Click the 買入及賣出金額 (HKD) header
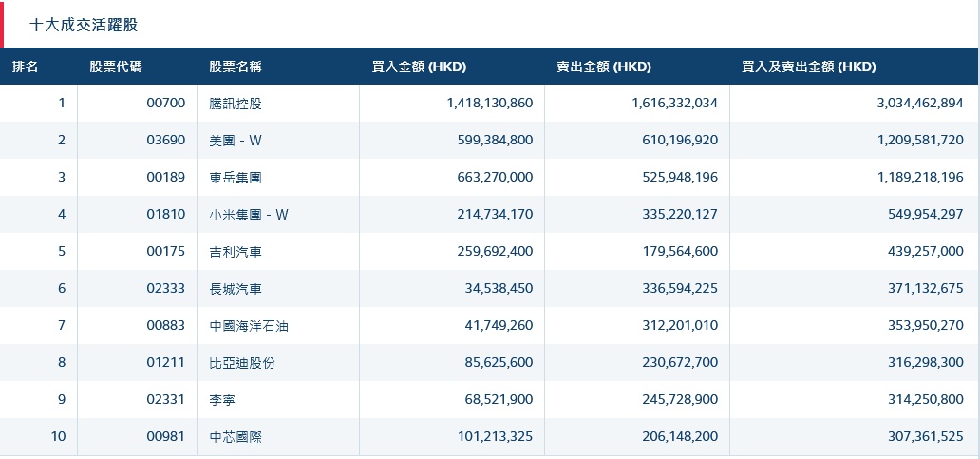This screenshot has height=459, width=980. [x=808, y=67]
